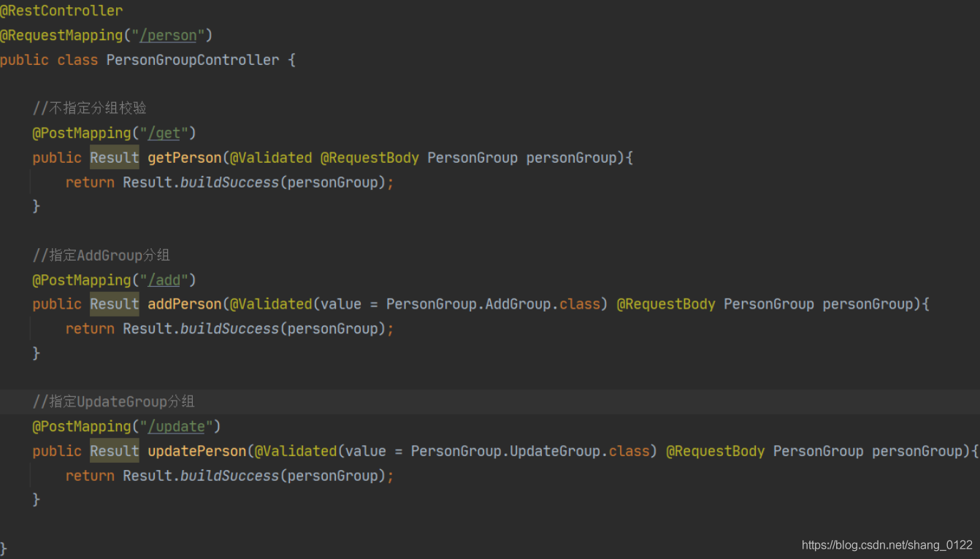Select highlighted Result type on getPerson line
Viewport: 980px width, 559px height.
(x=115, y=158)
